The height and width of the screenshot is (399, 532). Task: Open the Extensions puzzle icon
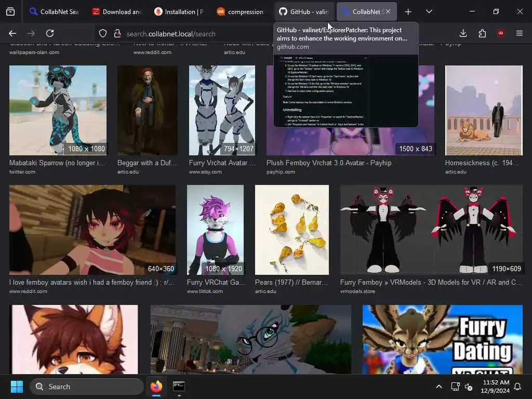[482, 33]
